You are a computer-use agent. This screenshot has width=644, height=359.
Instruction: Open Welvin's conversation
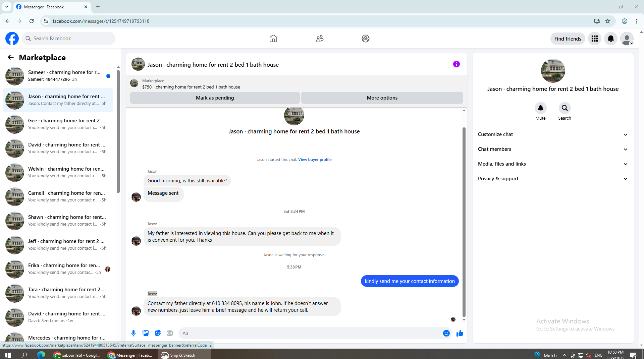click(58, 173)
